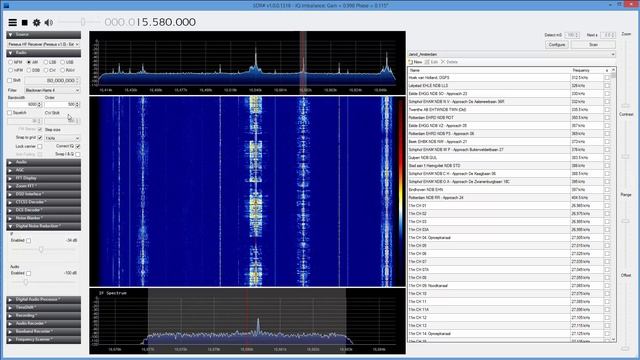Click the IF noise reduction threshold slider
The height and width of the screenshot is (360, 640).
43,249
